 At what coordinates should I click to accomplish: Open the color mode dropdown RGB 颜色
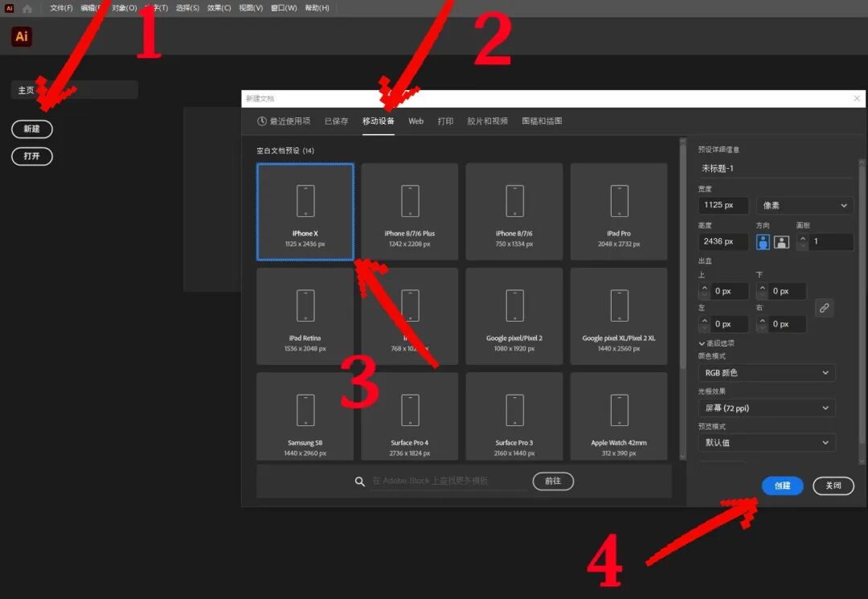pyautogui.click(x=767, y=372)
